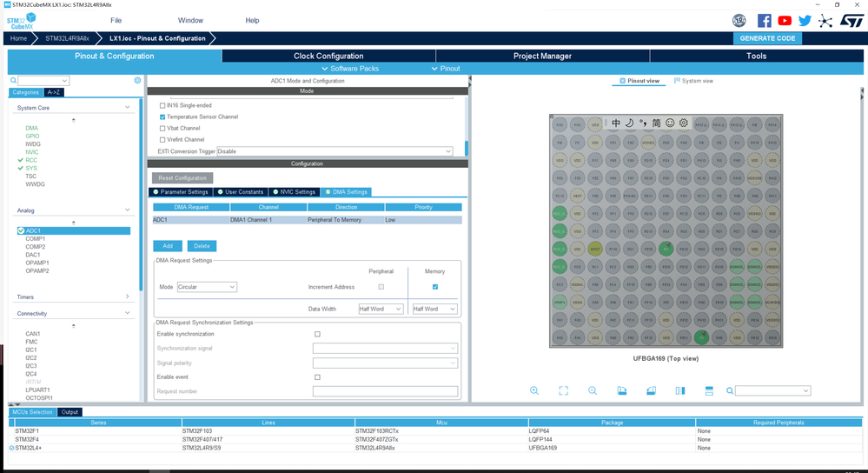
Task: Switch to Project Manager tab
Action: coord(542,56)
